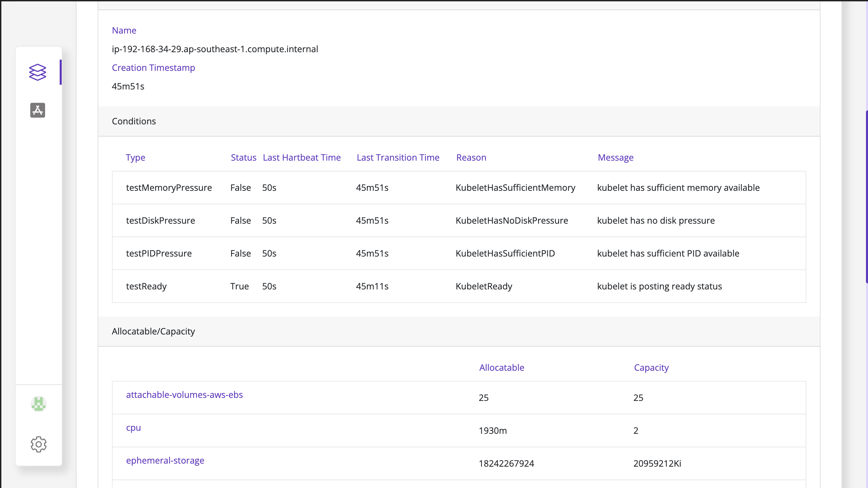The height and width of the screenshot is (488, 868).
Task: Click the purple vertical scrollbar thumb
Action: pyautogui.click(x=866, y=197)
